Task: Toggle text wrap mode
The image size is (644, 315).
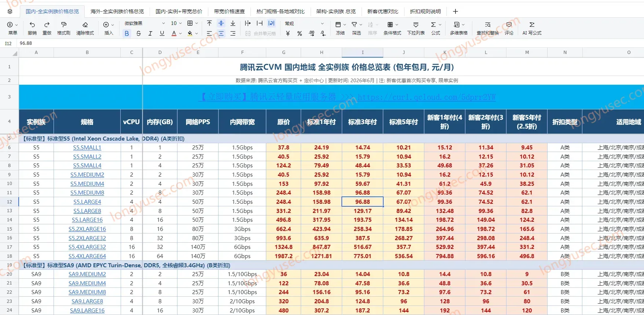Action: pos(271,23)
